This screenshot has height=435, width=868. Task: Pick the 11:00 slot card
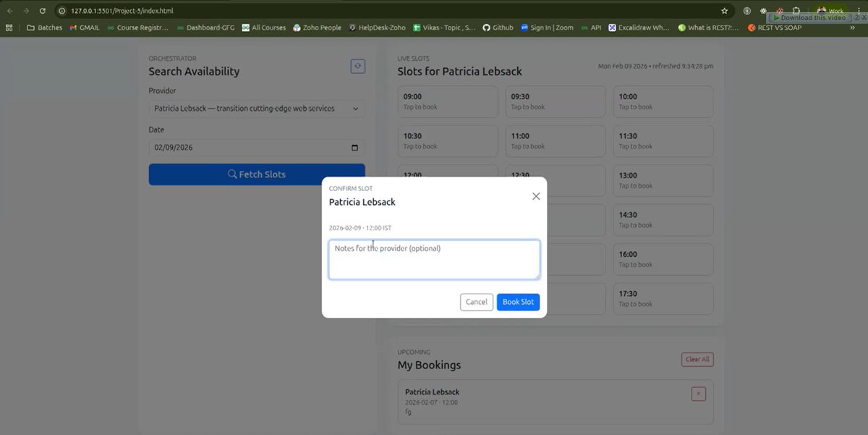tap(556, 141)
